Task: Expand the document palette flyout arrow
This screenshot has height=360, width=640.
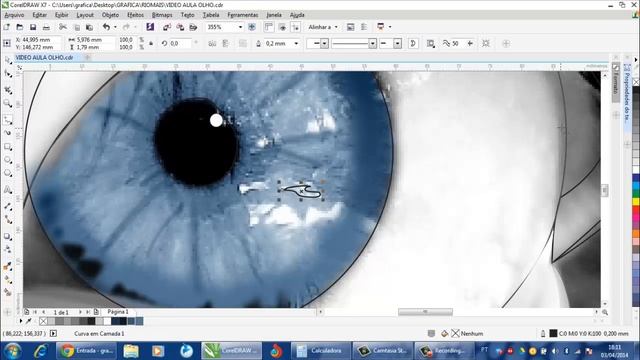Action: [x=21, y=321]
